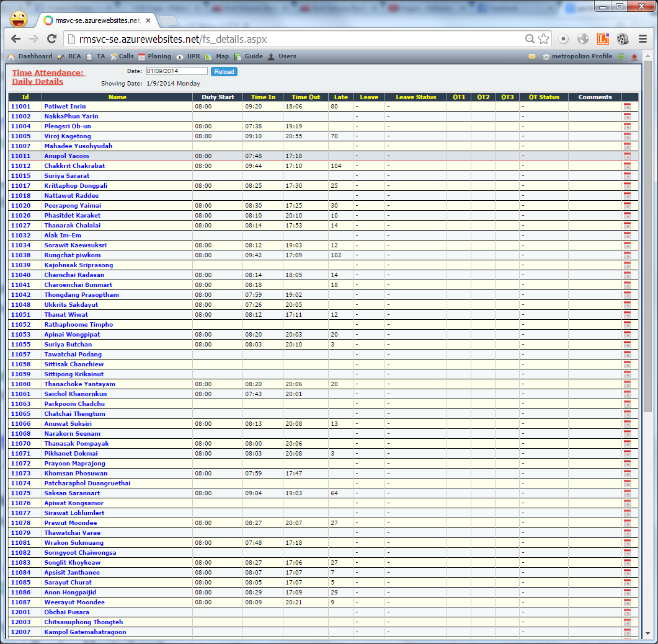Click the Late column header

click(340, 97)
